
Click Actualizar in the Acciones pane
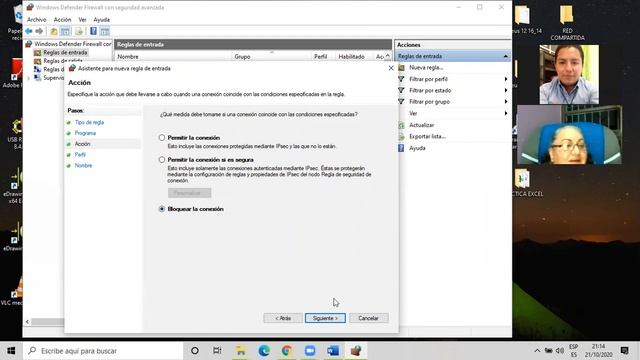coord(422,125)
